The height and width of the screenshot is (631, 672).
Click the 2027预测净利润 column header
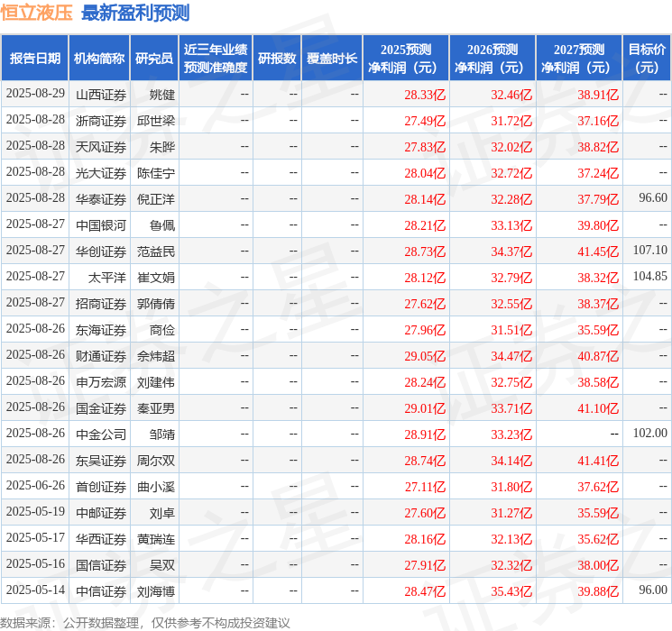(x=579, y=59)
